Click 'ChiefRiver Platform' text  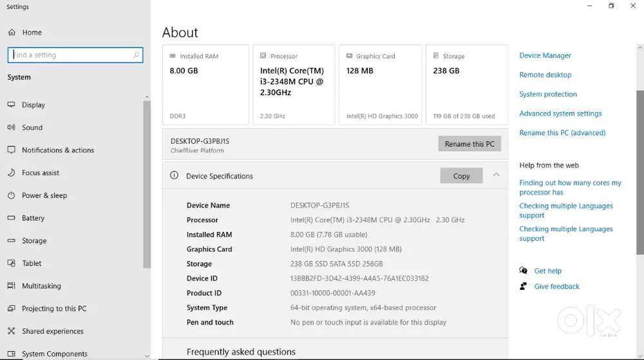(x=197, y=150)
